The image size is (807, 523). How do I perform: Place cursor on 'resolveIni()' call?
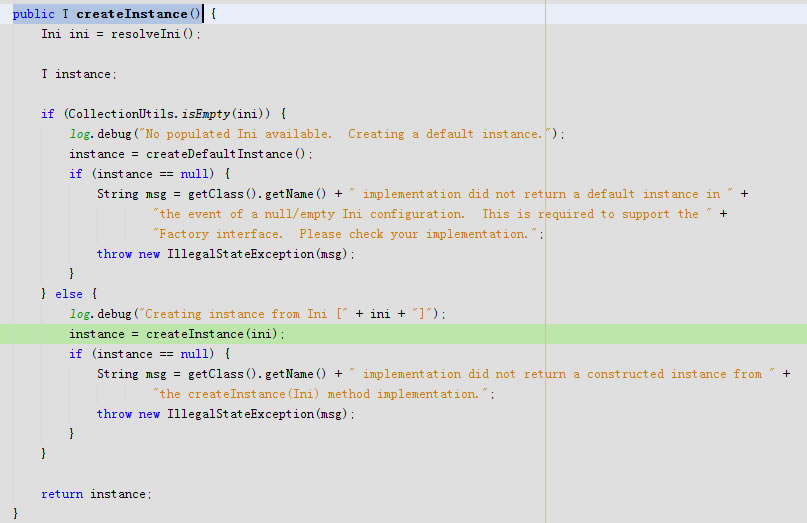(153, 34)
